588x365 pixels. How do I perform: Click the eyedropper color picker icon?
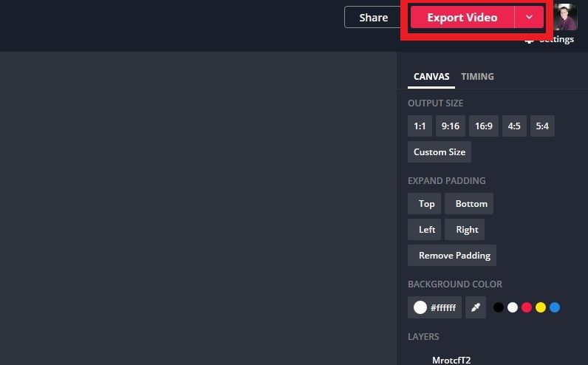point(476,307)
